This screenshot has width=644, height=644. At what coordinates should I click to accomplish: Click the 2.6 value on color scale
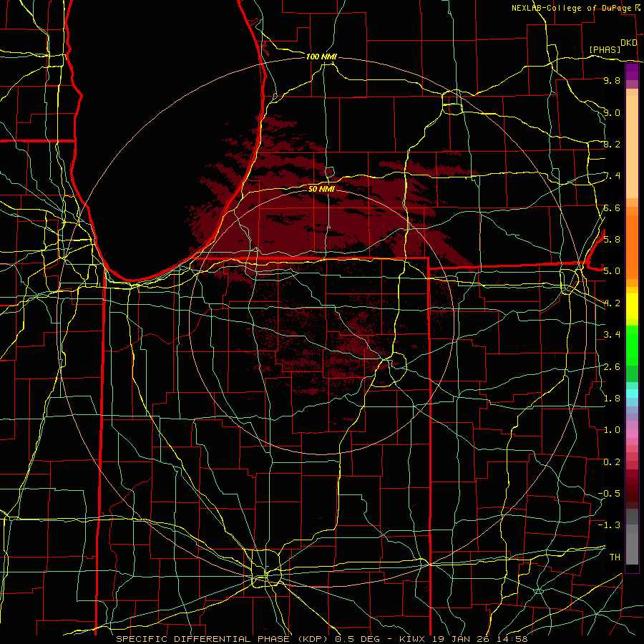612,366
